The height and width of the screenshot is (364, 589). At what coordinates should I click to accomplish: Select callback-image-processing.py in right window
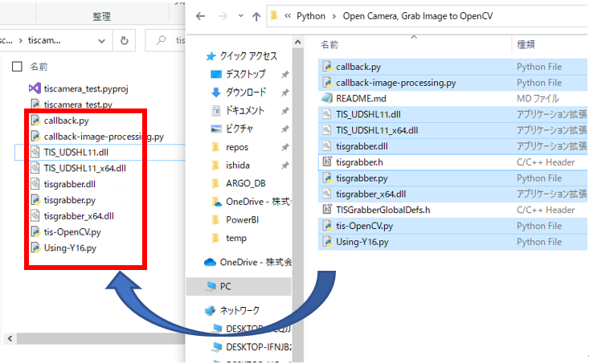(396, 83)
